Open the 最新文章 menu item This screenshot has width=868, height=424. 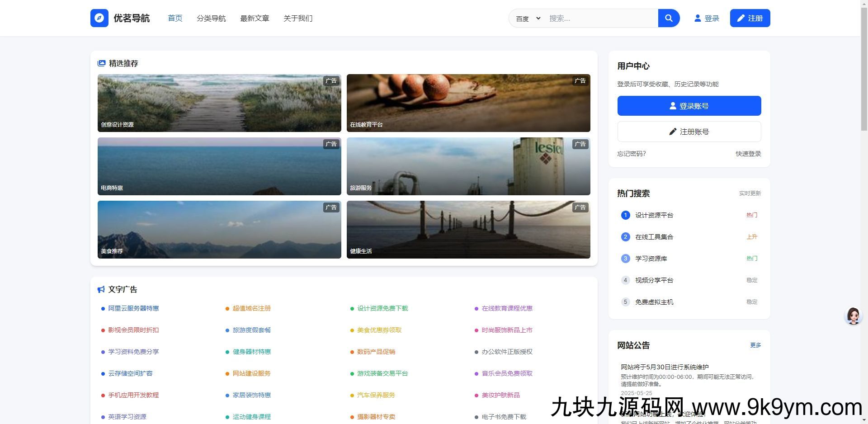tap(254, 19)
